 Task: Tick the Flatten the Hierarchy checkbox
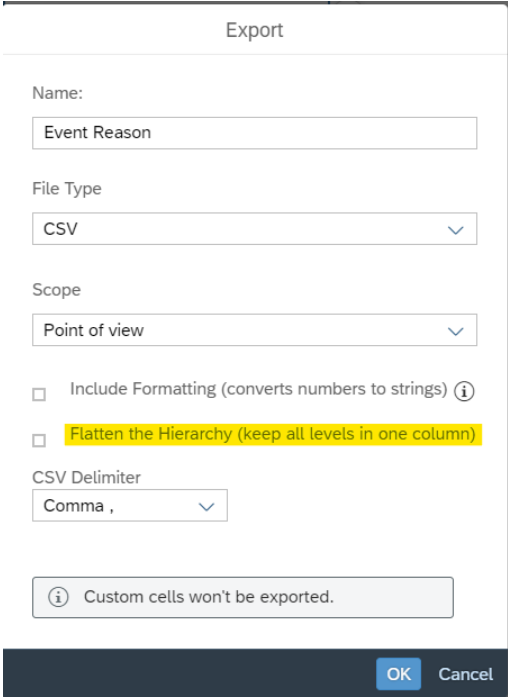39,441
